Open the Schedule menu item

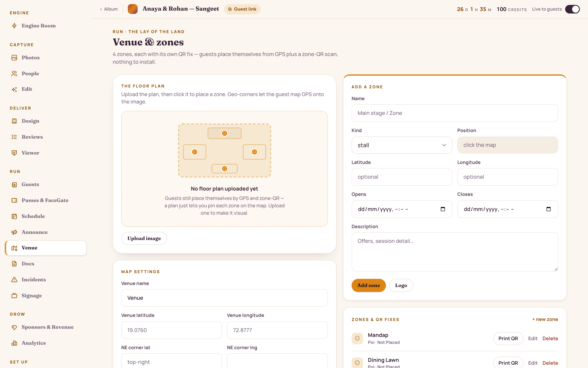pyautogui.click(x=46, y=216)
